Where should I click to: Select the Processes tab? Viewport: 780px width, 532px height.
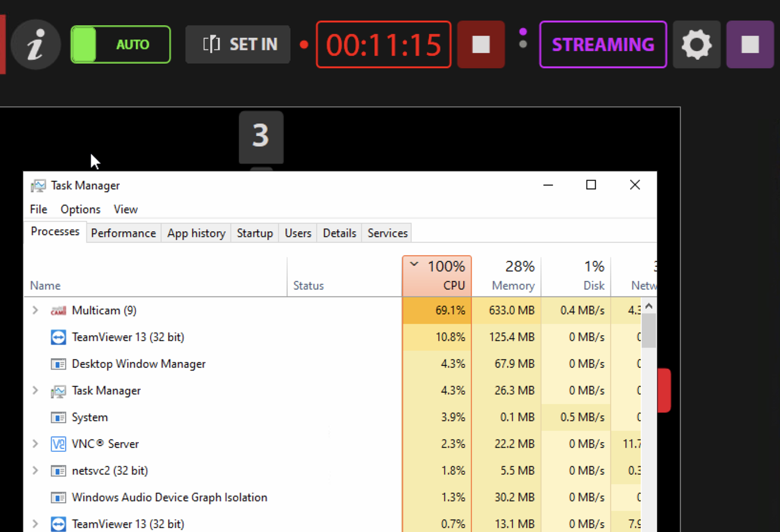[x=55, y=232]
